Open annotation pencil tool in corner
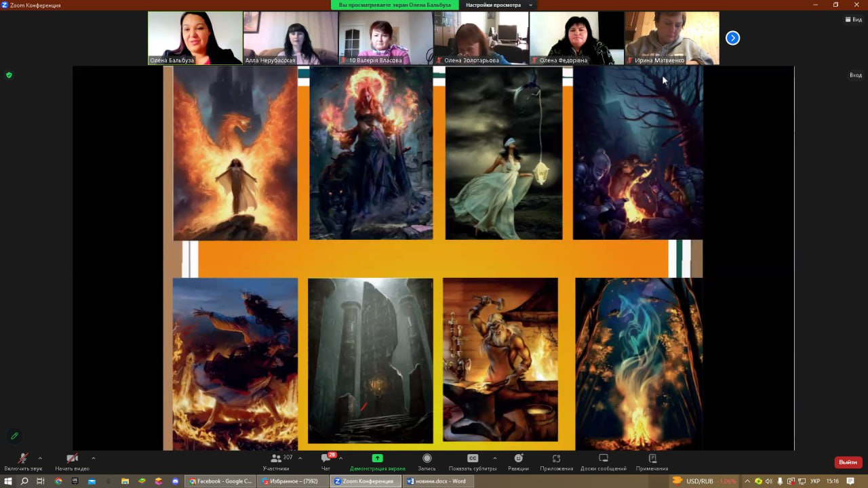The image size is (868, 488). coord(14,436)
